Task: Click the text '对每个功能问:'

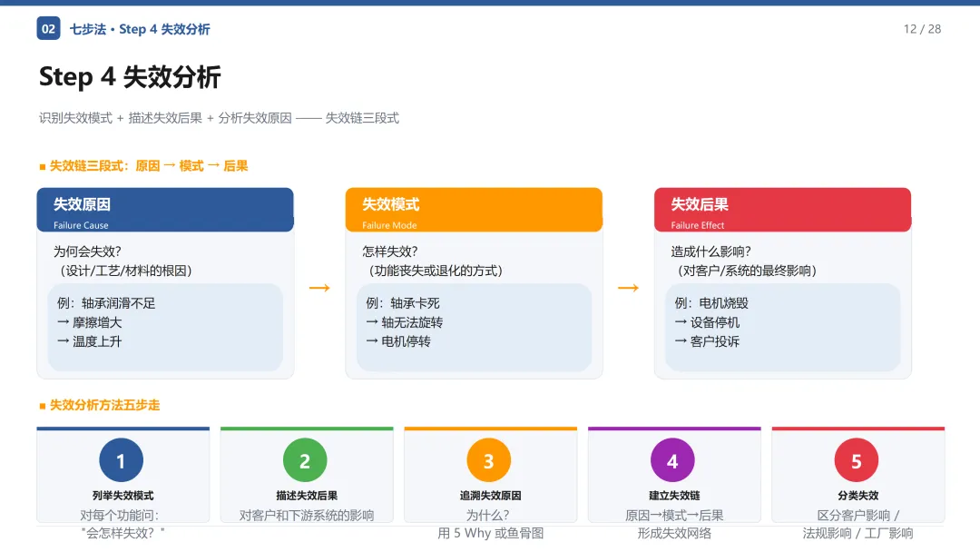Action: point(120,516)
